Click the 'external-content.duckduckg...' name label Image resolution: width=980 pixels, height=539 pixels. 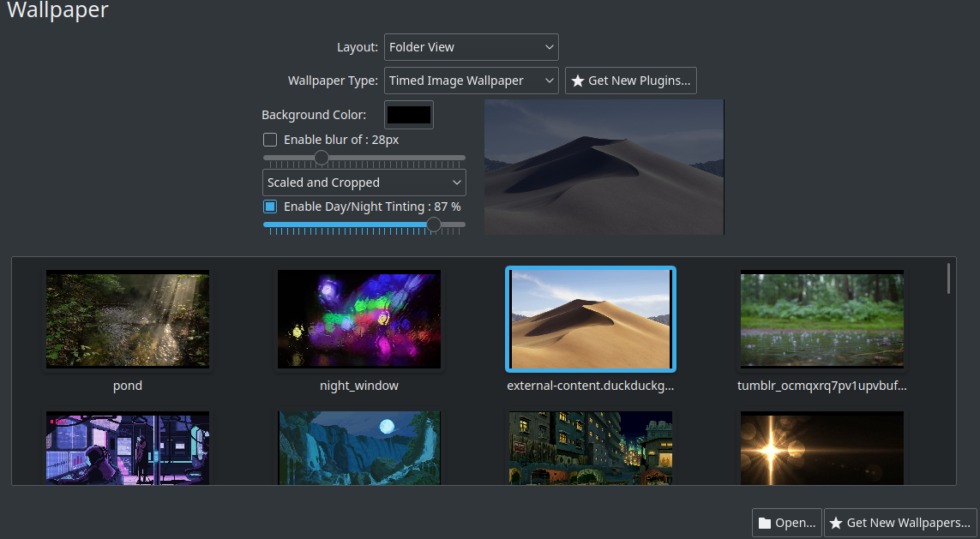[591, 386]
